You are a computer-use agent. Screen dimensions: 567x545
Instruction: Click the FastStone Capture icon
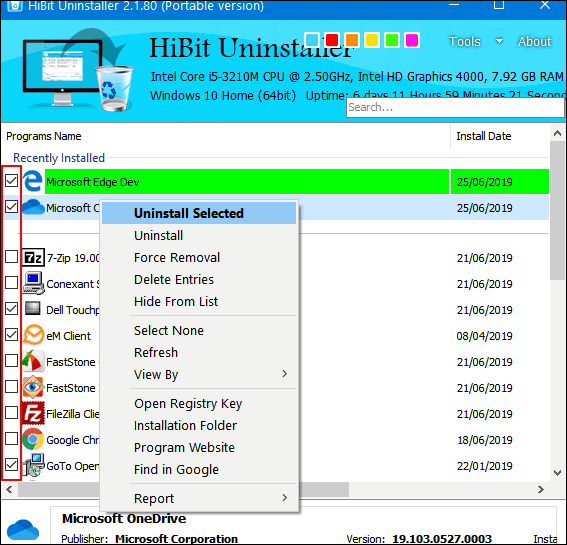coord(33,361)
